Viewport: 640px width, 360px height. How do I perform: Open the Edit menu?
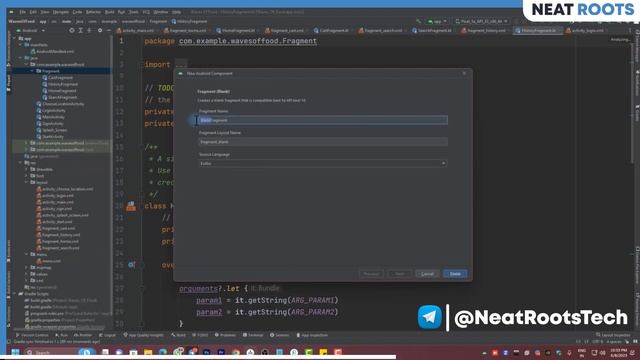(x=33, y=12)
